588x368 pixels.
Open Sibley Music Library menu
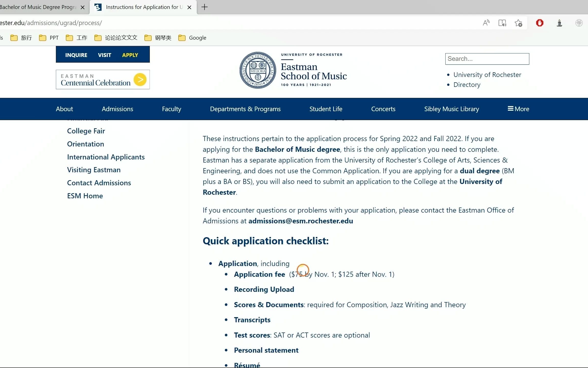(451, 109)
